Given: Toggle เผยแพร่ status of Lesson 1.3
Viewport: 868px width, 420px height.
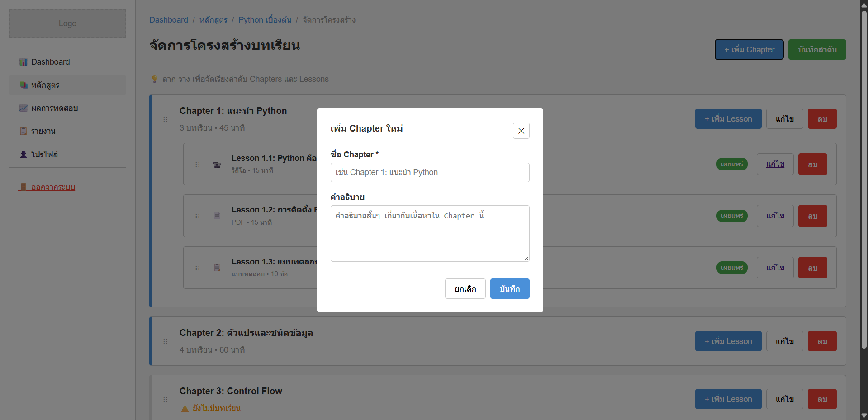Looking at the screenshot, I should coord(732,267).
